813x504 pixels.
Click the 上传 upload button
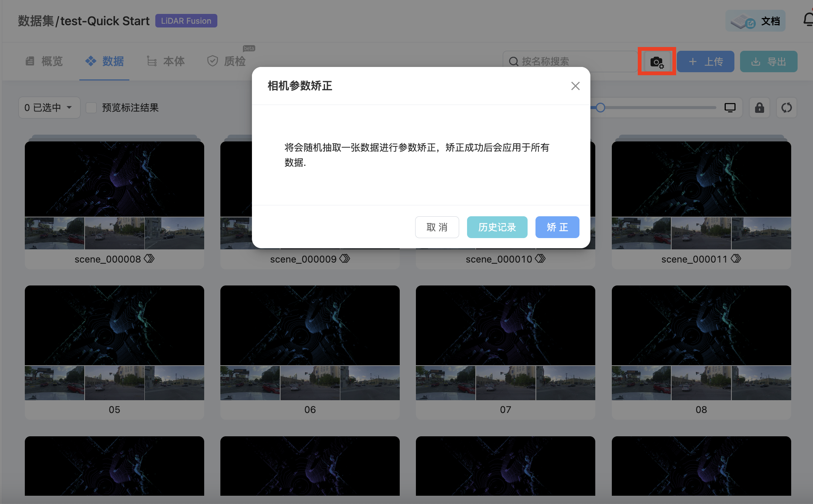(705, 61)
